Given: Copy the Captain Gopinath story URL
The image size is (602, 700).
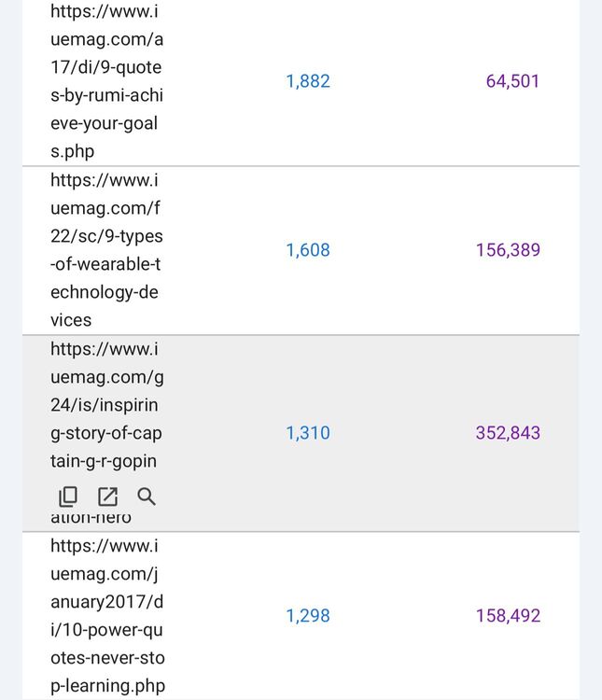Looking at the screenshot, I should click(68, 497).
